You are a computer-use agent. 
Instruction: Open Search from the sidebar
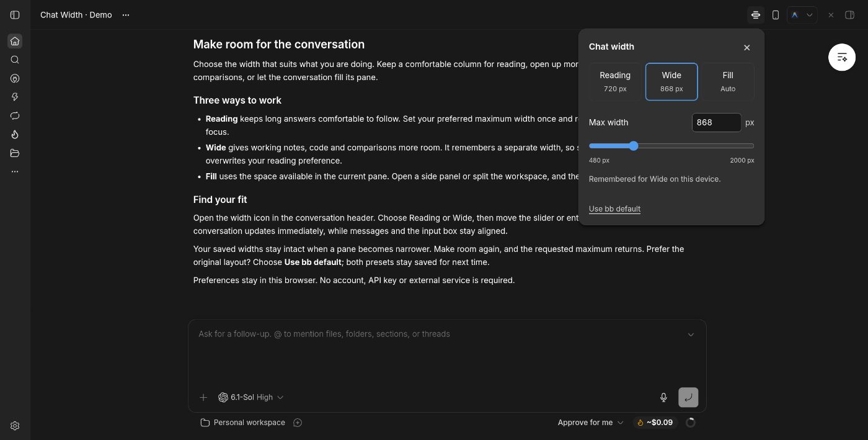(15, 60)
